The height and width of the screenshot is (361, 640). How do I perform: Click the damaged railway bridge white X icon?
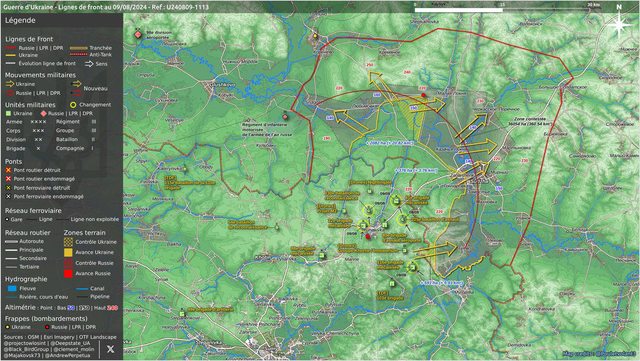click(x=8, y=196)
